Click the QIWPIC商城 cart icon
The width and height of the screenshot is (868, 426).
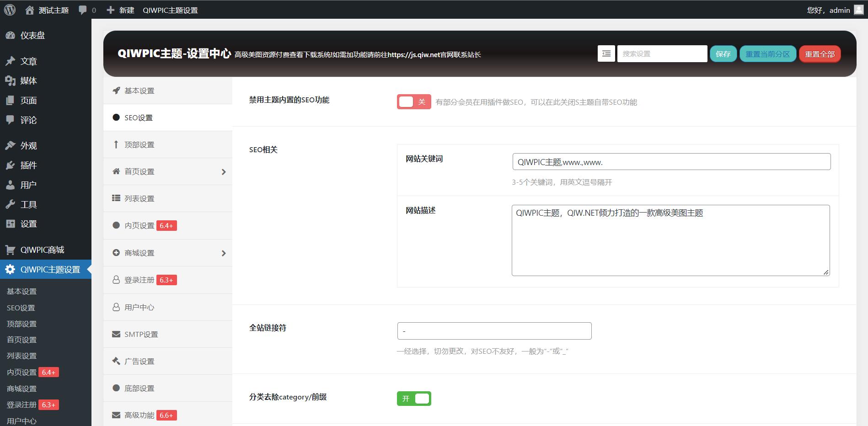point(10,250)
